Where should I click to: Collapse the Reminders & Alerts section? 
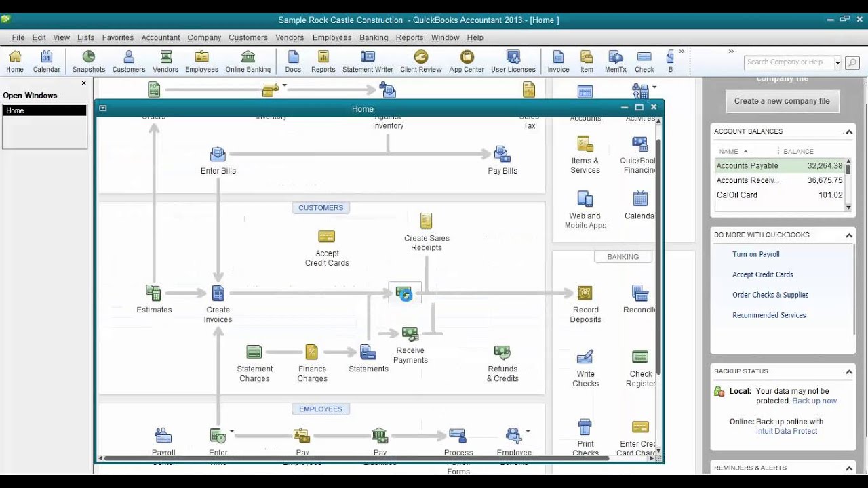(x=848, y=468)
